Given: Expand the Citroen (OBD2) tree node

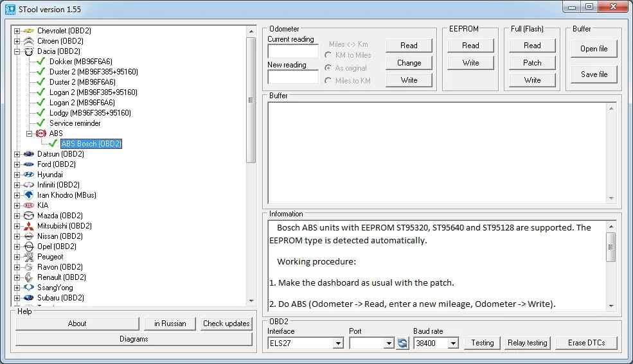Looking at the screenshot, I should coord(17,41).
